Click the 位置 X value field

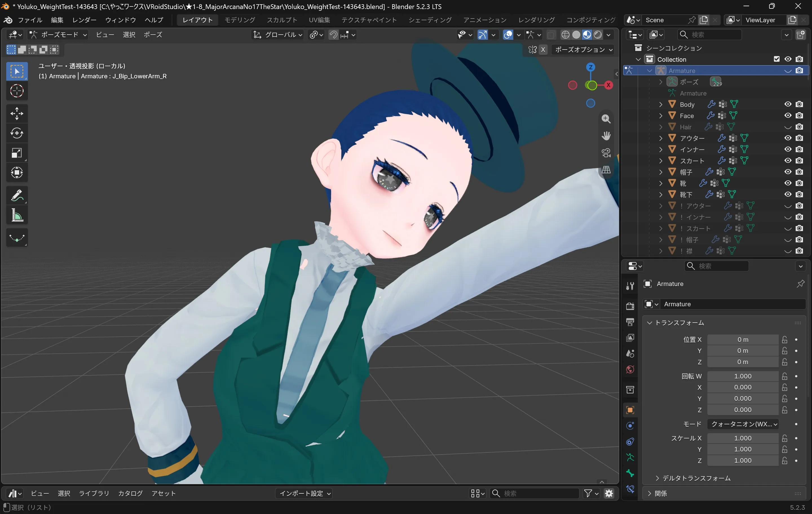tap(743, 339)
